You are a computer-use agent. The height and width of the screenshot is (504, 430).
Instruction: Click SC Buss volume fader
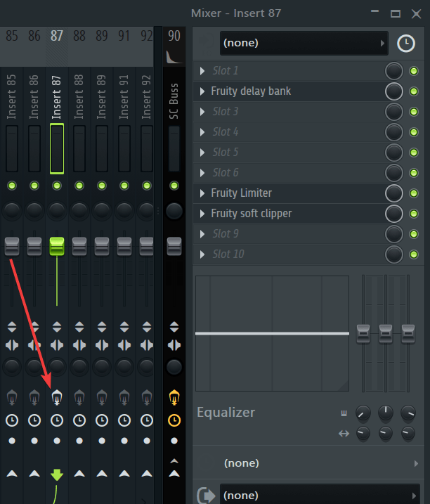pos(174,247)
